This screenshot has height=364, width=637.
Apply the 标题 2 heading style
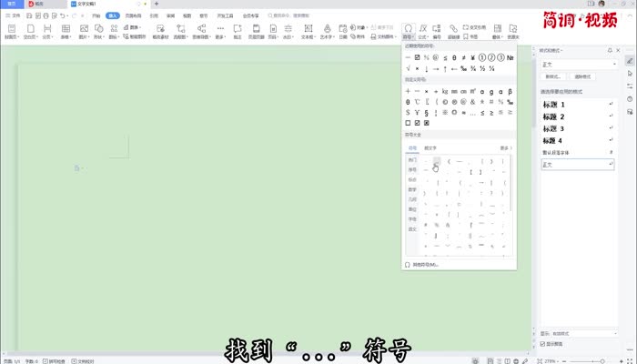[x=577, y=116]
